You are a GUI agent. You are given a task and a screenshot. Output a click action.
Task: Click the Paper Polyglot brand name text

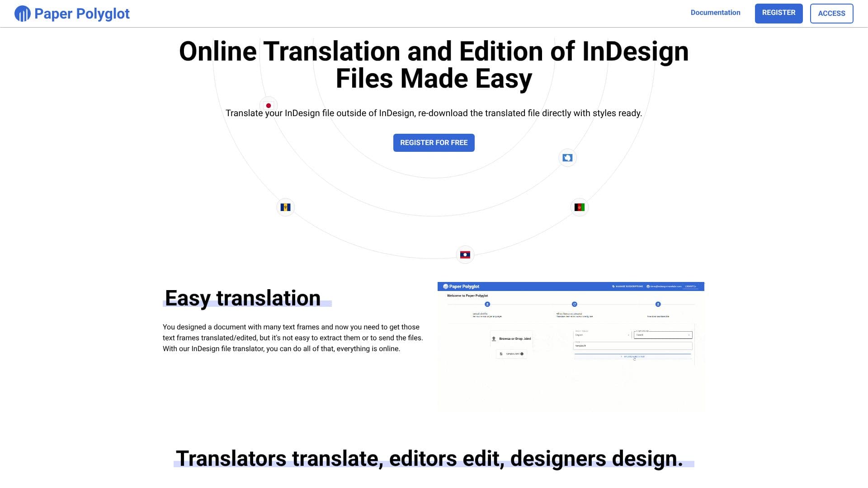pyautogui.click(x=82, y=14)
